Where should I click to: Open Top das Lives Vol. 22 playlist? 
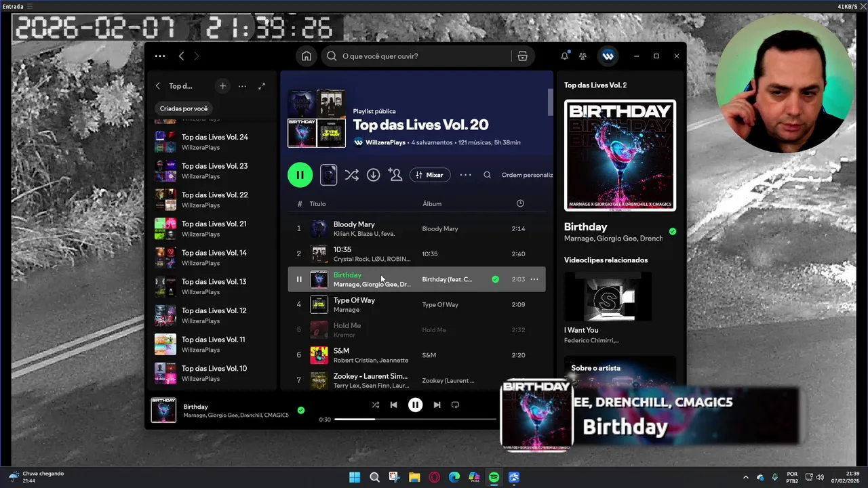tap(212, 200)
